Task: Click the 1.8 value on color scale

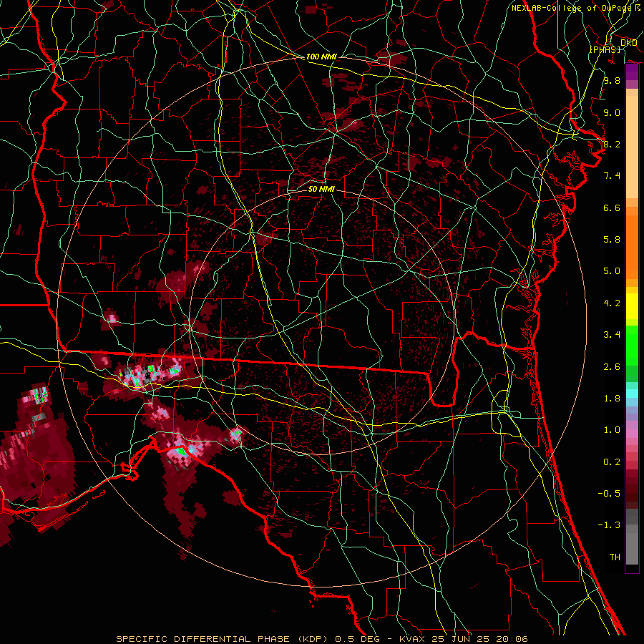Action: (x=612, y=399)
